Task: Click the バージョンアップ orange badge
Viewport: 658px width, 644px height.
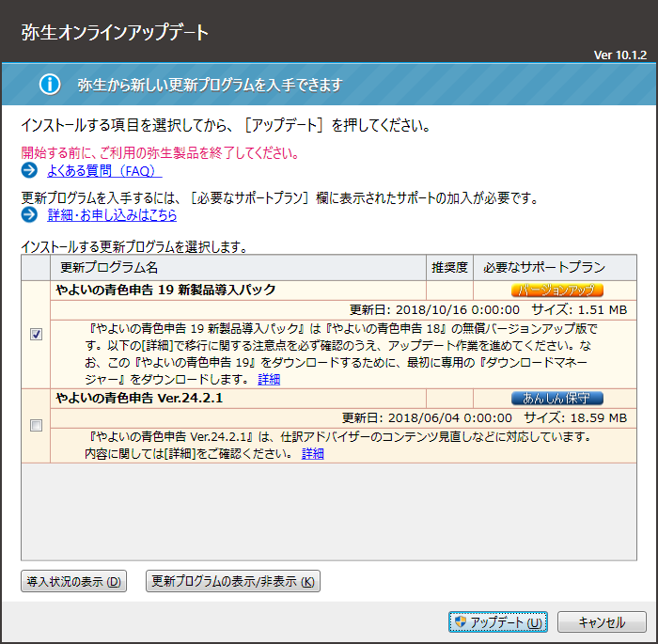Action: click(556, 291)
